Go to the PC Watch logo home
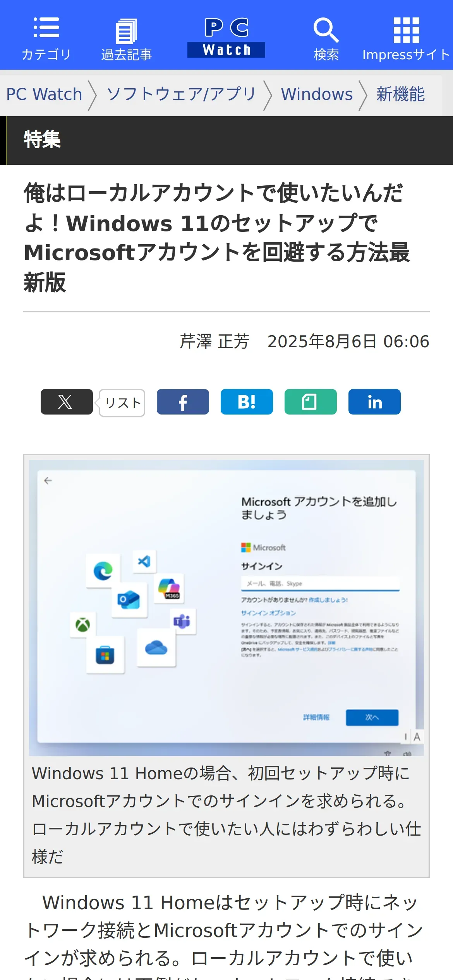Screen dimensions: 453x980 (x=226, y=38)
